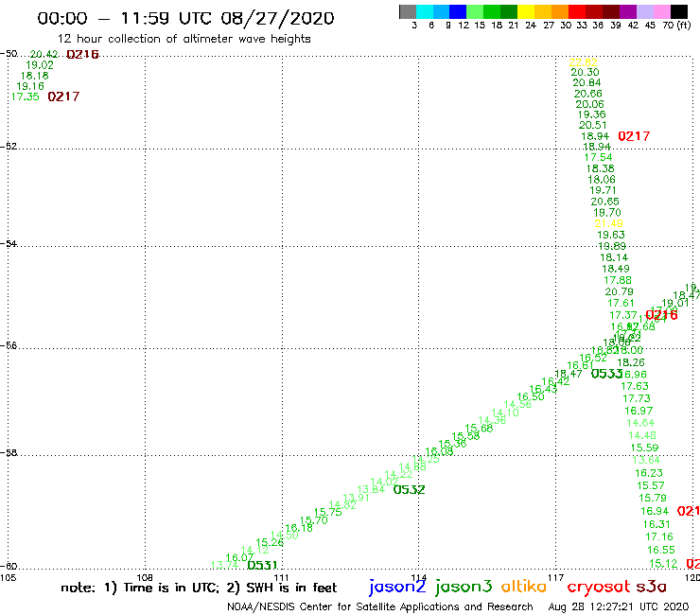
Task: Click the cryosat satellite legend label
Action: (x=598, y=587)
